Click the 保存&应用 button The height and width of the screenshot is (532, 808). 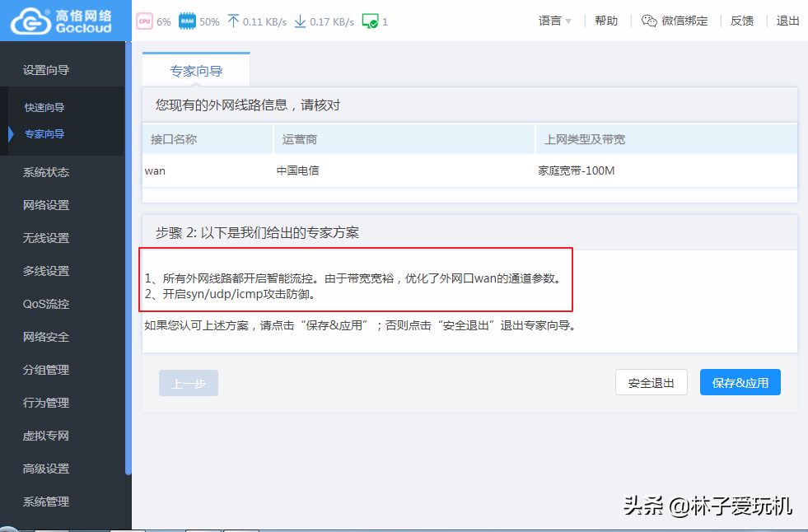(740, 383)
